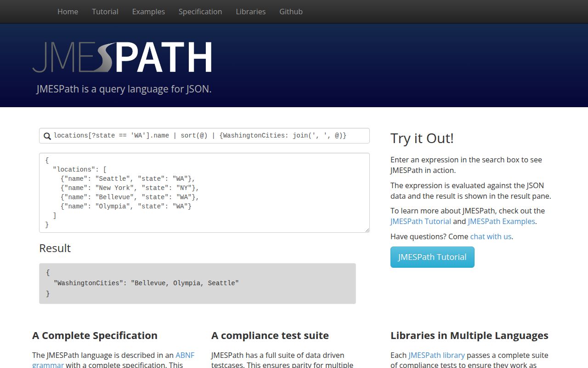Viewport: 588px width, 368px height.
Task: Click the JMESPath Tutorial blue button
Action: tap(432, 257)
